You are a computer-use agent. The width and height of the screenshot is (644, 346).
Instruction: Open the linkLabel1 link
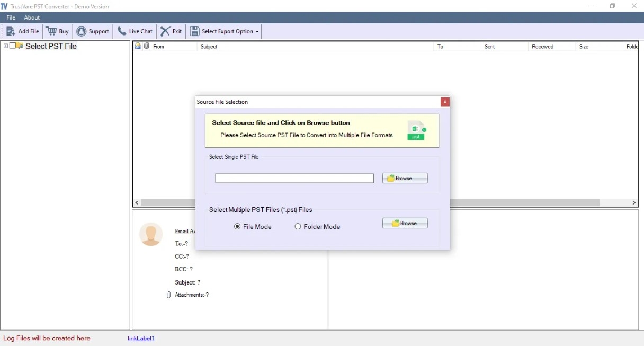coord(141,338)
